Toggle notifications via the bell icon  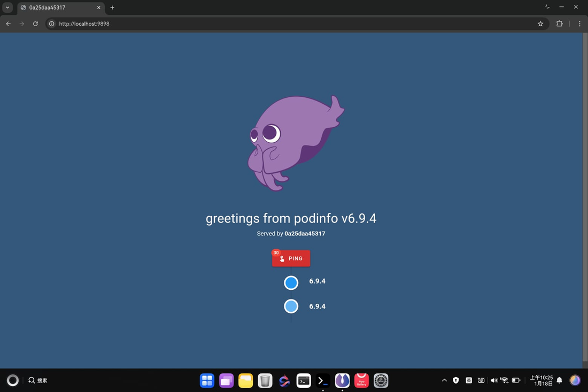click(x=559, y=380)
